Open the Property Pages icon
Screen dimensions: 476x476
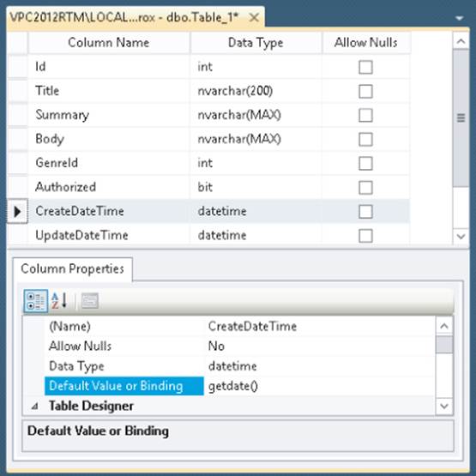[x=90, y=301]
